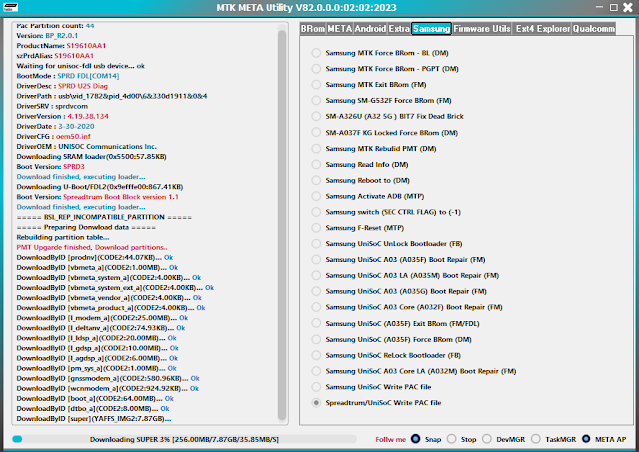Click the Follw me link
This screenshot has height=452, width=639.
coord(390,440)
